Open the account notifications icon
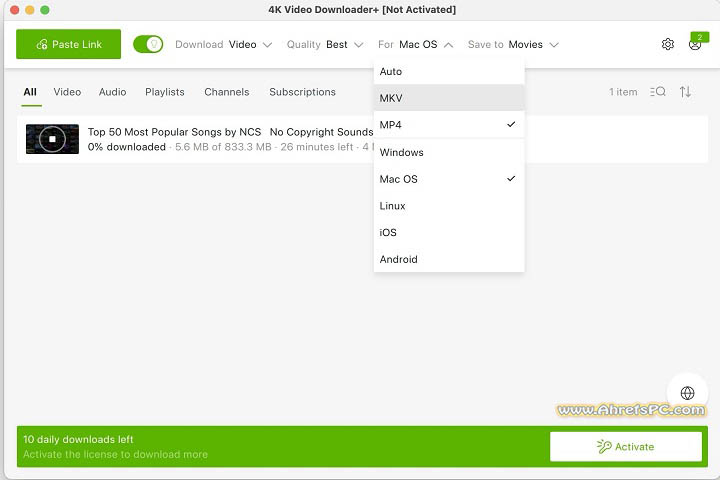This screenshot has width=720, height=480. (x=695, y=45)
